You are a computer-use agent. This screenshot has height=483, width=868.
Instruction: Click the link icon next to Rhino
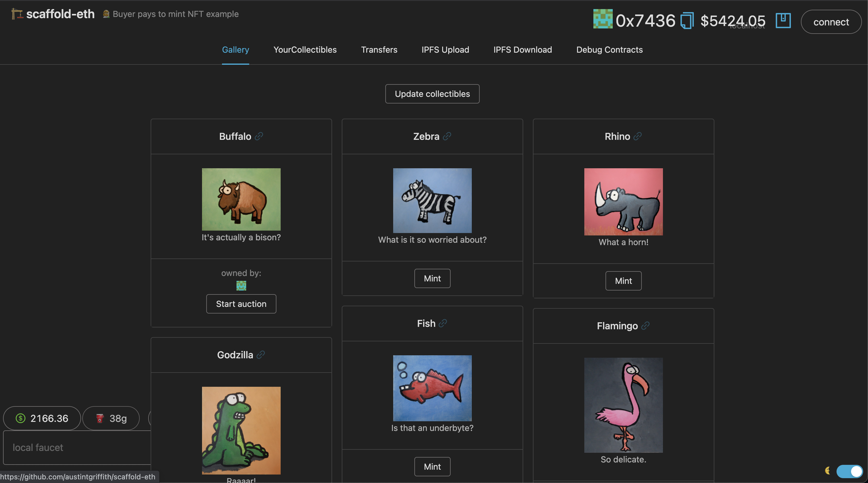(637, 136)
